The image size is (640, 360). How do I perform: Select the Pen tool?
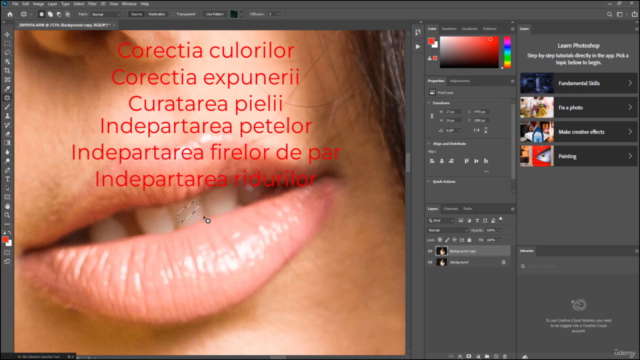coord(7,170)
